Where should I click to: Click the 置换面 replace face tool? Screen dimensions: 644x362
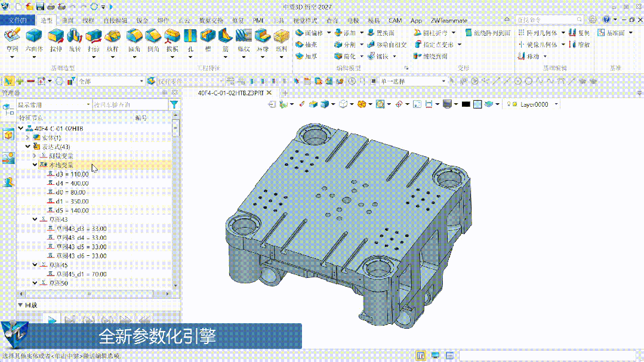381,33
